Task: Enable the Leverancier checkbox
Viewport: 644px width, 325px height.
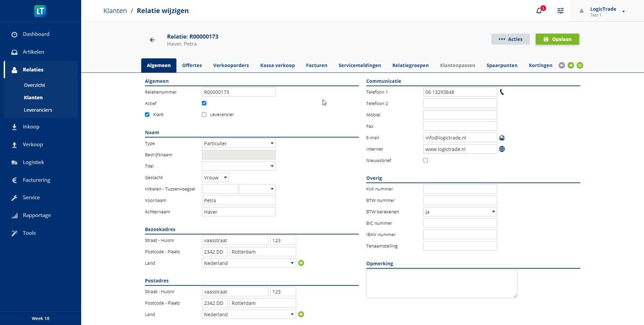Action: [204, 115]
